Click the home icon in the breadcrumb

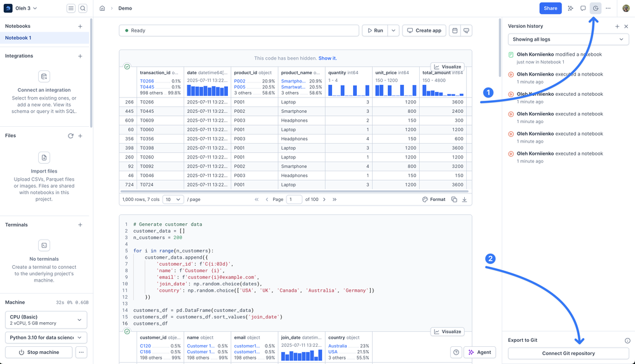102,8
